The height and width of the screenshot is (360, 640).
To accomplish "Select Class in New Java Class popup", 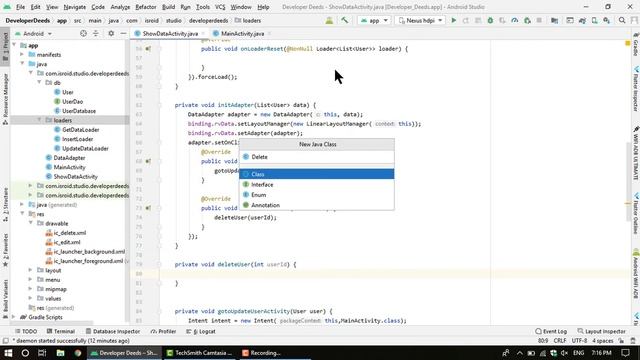I will 317,174.
